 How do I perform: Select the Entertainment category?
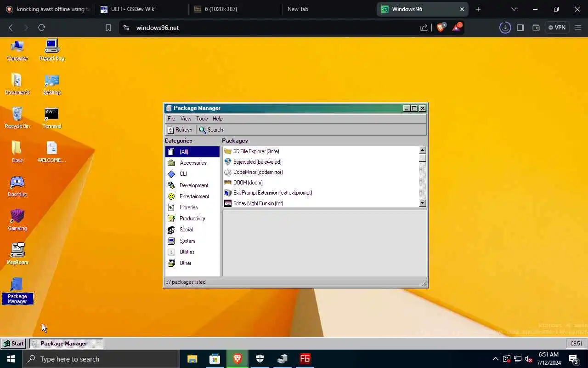(192, 196)
